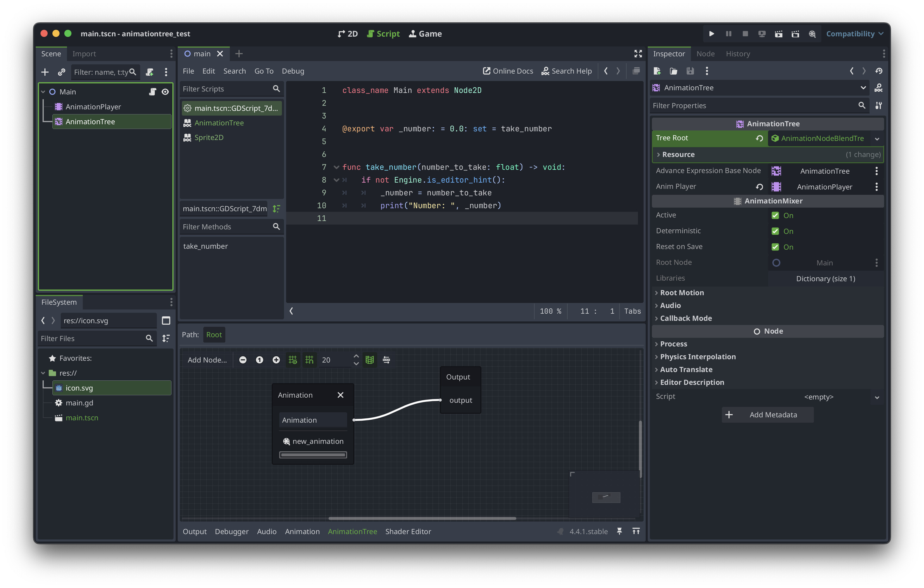Open the Inspector object history icon
The width and height of the screenshot is (924, 588).
point(879,71)
